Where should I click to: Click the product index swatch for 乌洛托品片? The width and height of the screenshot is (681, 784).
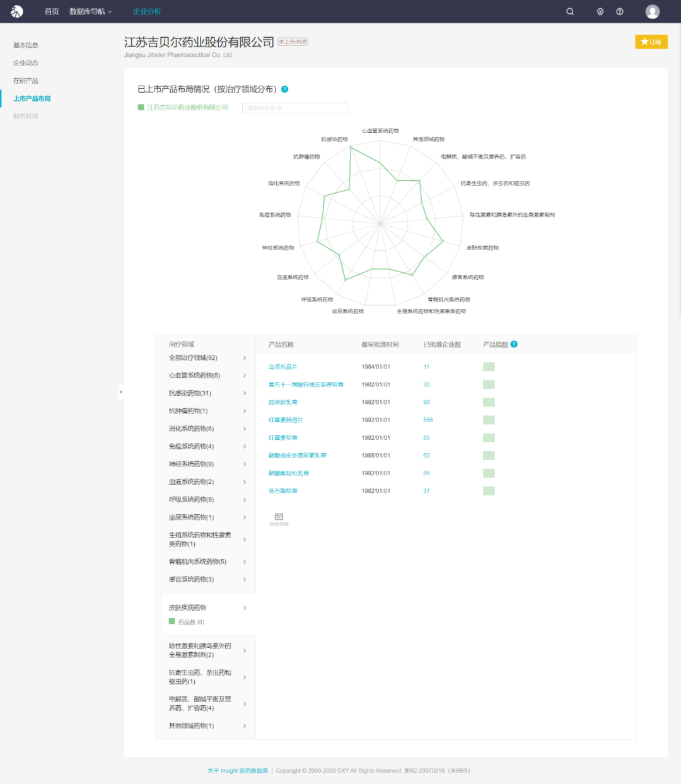pyautogui.click(x=489, y=367)
